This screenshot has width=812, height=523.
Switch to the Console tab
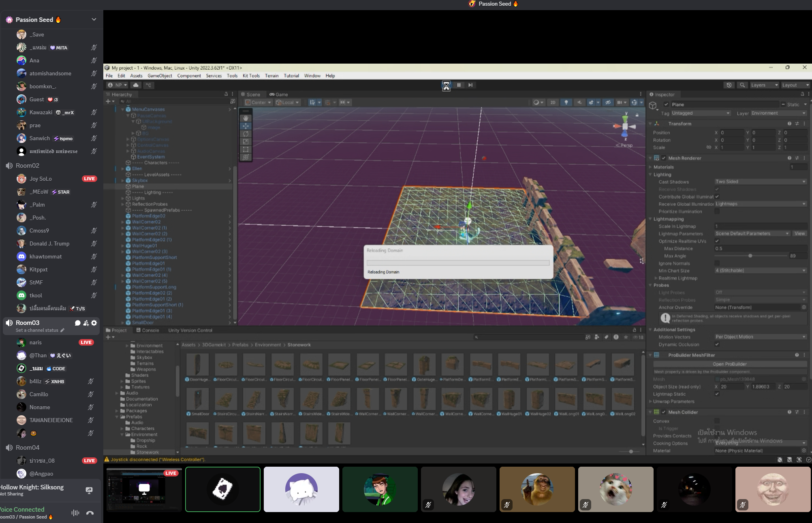[147, 330]
